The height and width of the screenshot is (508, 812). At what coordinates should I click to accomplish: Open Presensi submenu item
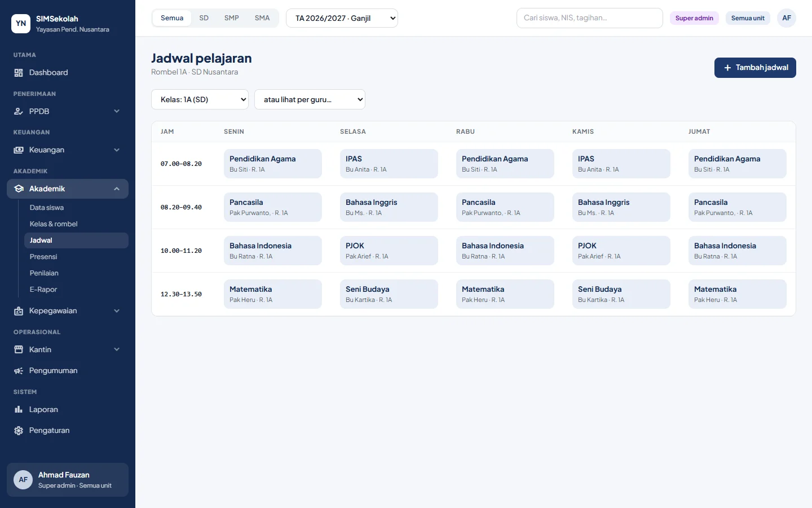[77, 257]
